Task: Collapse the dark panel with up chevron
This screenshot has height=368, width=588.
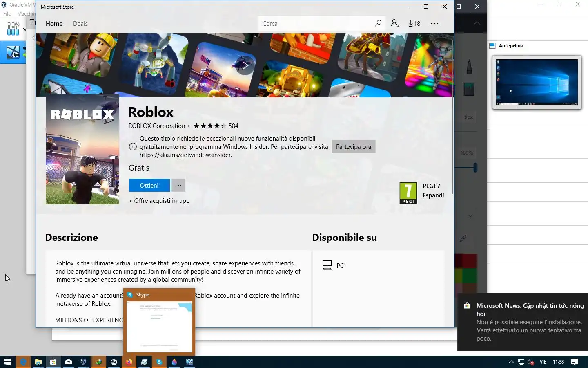Action: (477, 23)
